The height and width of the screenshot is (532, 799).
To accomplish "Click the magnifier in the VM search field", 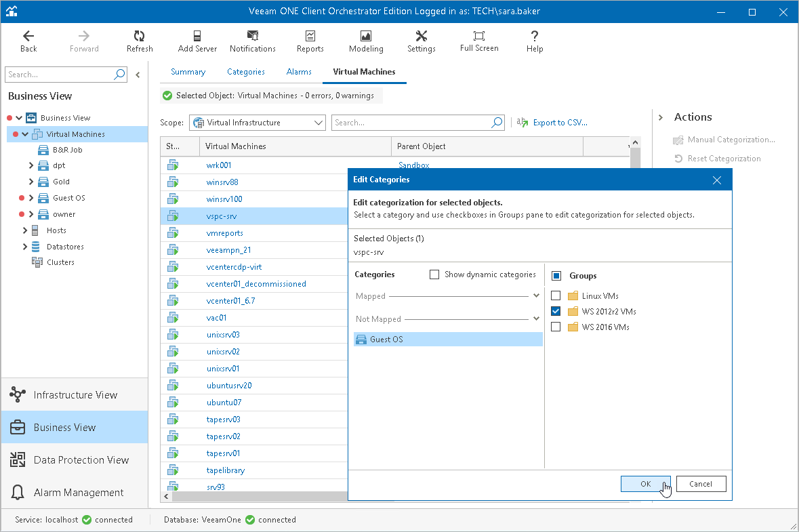I will coord(497,122).
